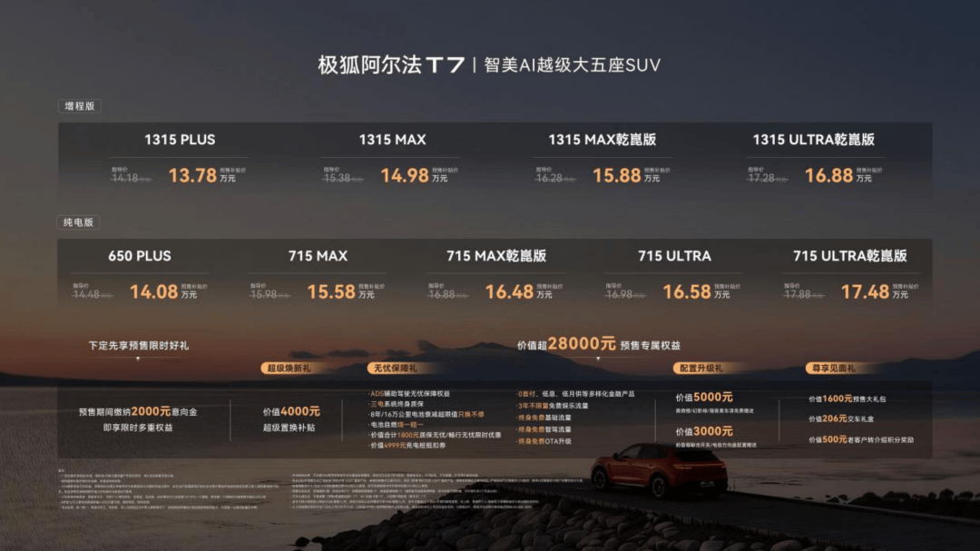This screenshot has width=980, height=551.
Task: Select the 1315 PLUS model name
Action: pyautogui.click(x=180, y=140)
